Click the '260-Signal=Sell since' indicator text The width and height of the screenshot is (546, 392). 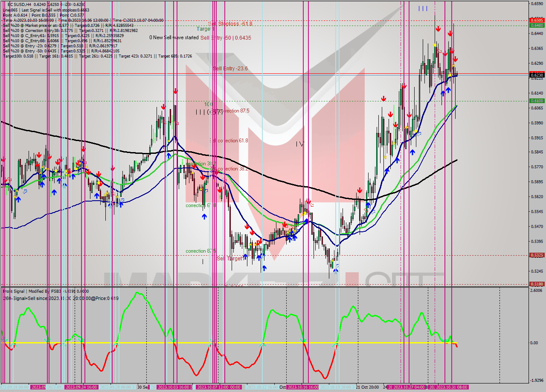click(61, 298)
